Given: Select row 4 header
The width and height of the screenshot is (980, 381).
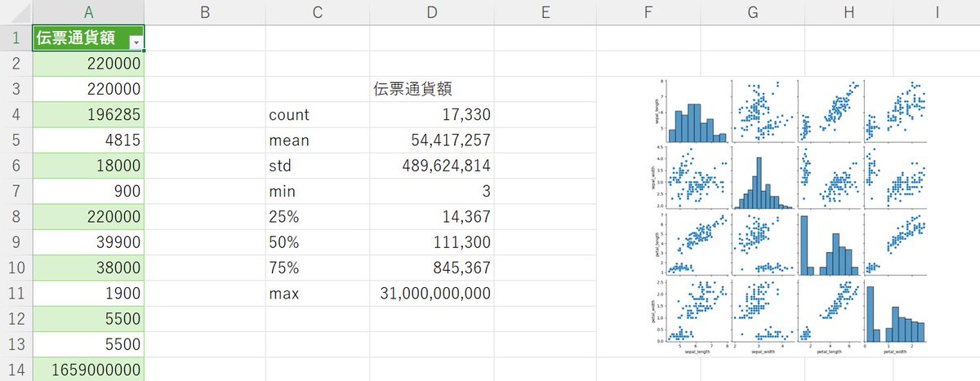Looking at the screenshot, I should (x=16, y=114).
